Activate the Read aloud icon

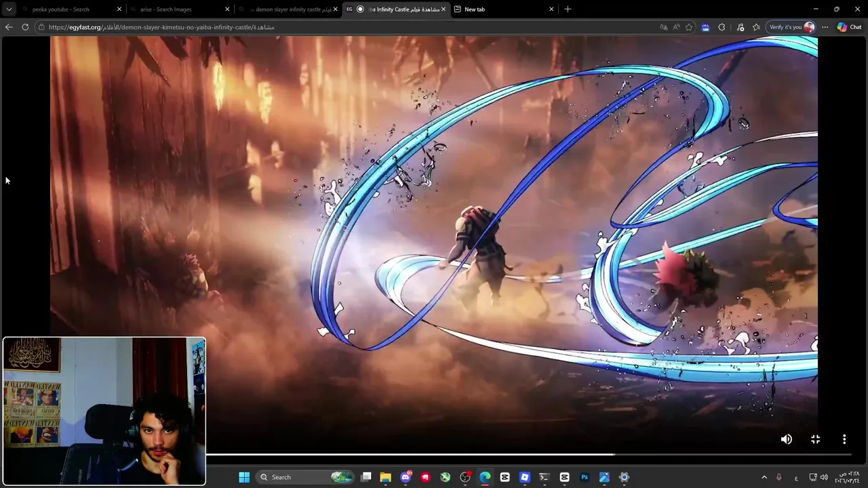pyautogui.click(x=676, y=27)
